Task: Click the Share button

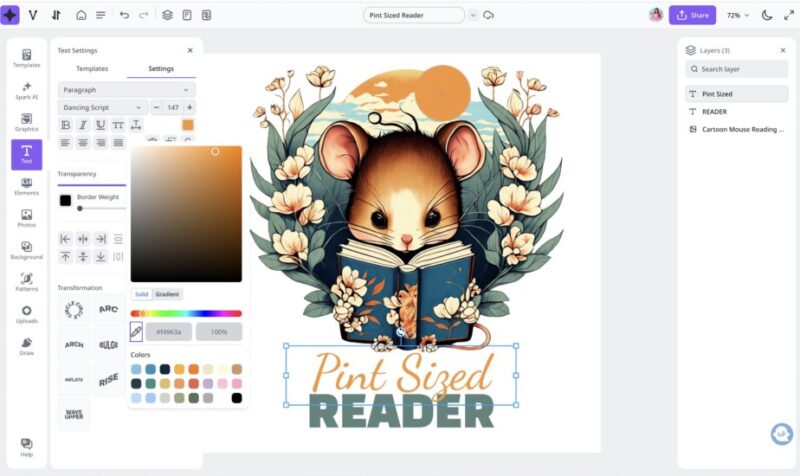Action: (692, 15)
